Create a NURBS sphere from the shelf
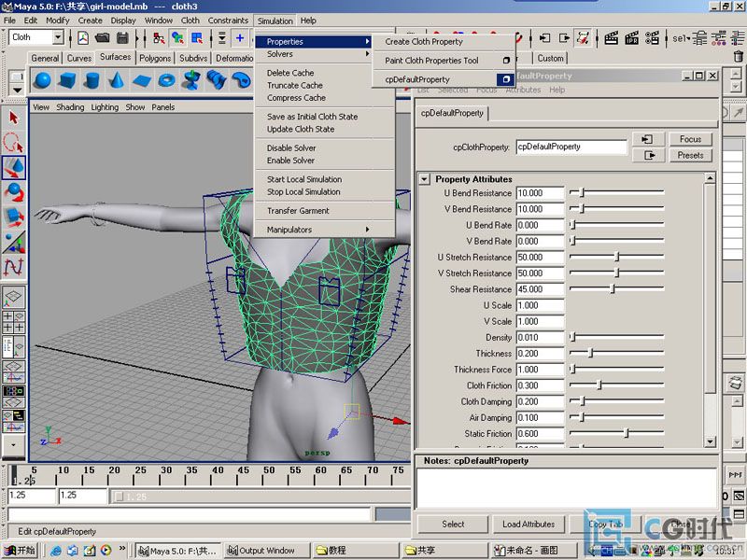 coord(43,80)
